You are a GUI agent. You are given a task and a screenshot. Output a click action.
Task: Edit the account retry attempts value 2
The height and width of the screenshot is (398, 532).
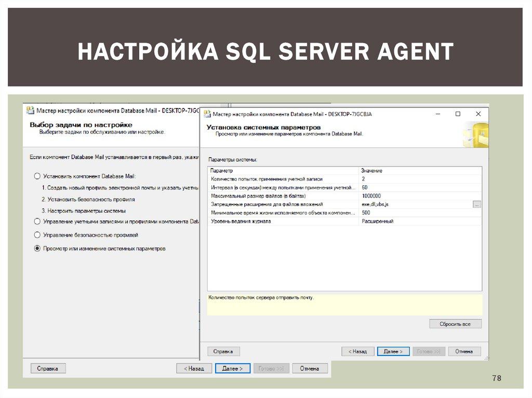pyautogui.click(x=420, y=179)
